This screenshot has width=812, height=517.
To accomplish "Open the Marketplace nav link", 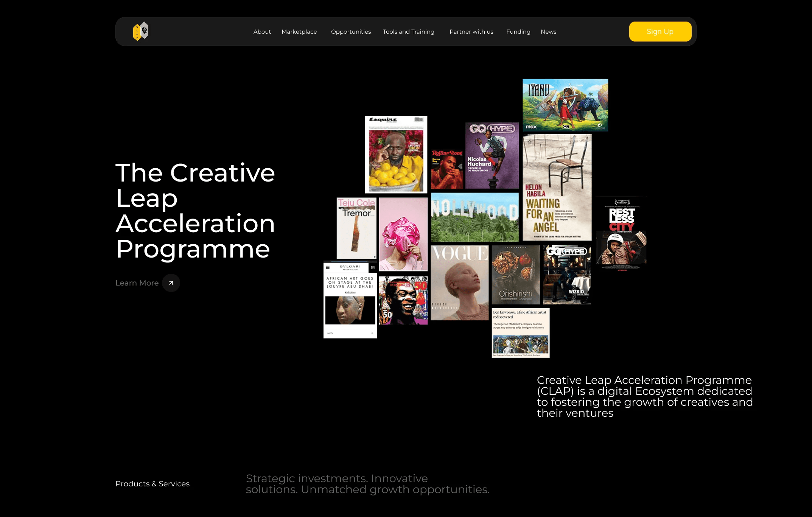I will click(299, 32).
